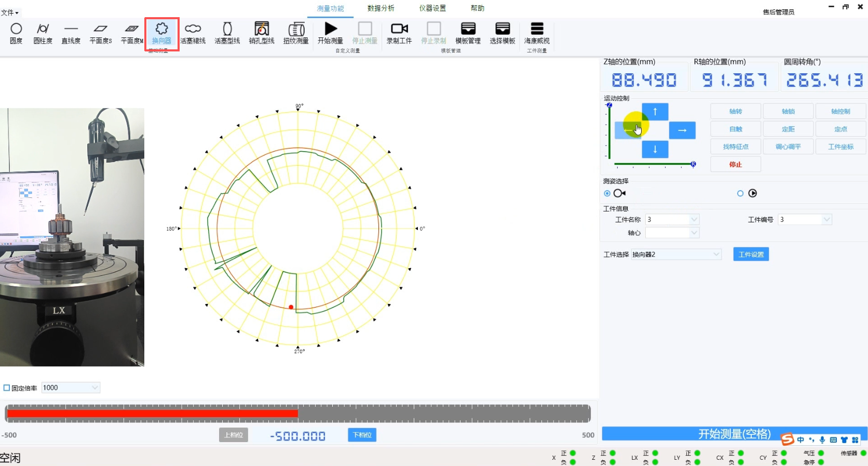
Task: Click the red 停止 stop button
Action: [736, 164]
